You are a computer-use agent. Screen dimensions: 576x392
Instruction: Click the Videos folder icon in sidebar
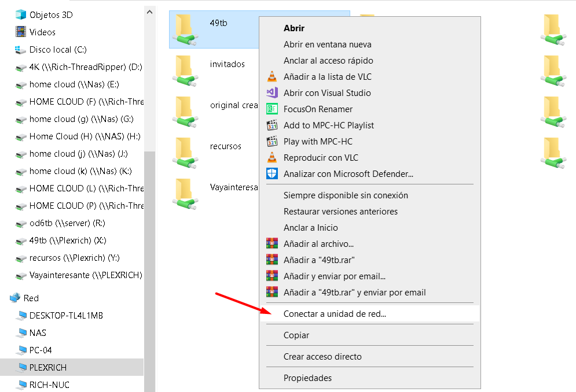(18, 32)
